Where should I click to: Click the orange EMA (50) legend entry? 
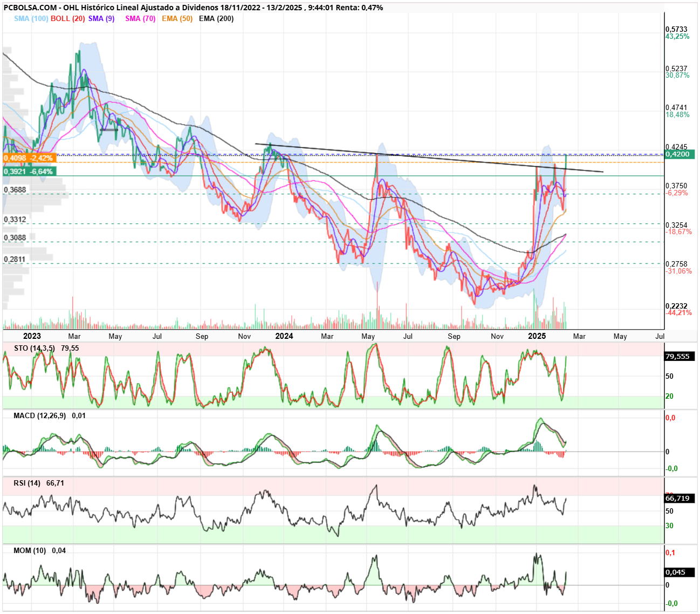click(177, 18)
